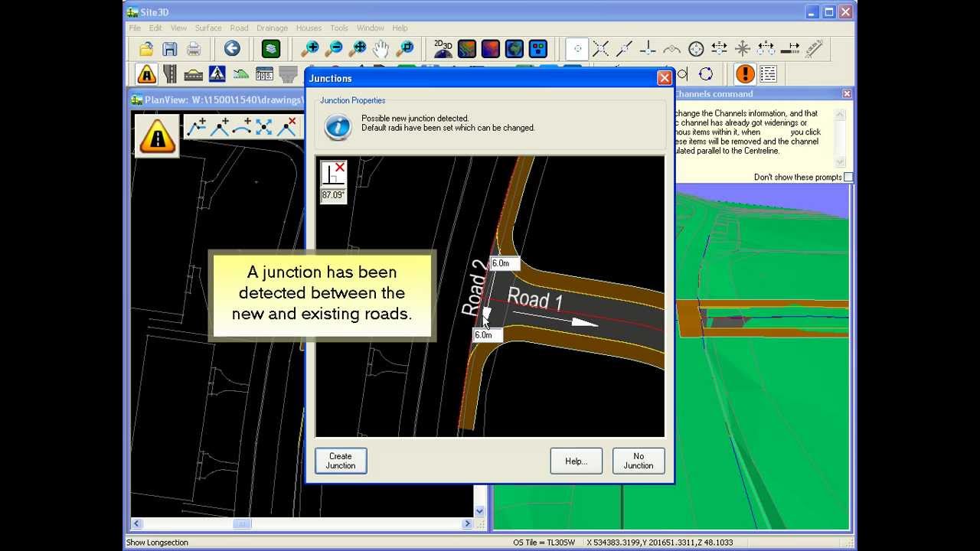Click the Help... button in Junctions dialog

576,461
